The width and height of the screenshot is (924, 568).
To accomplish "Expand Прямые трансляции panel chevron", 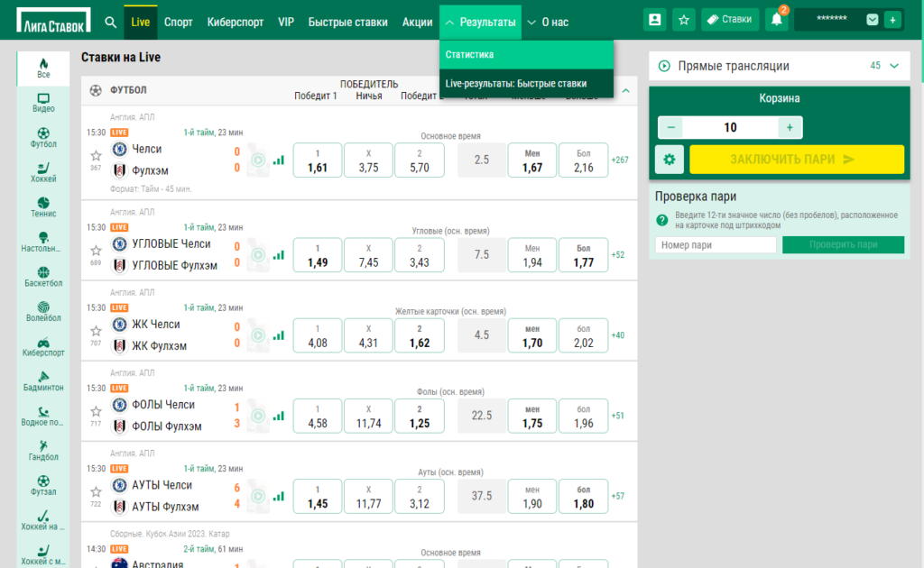I will click(894, 66).
